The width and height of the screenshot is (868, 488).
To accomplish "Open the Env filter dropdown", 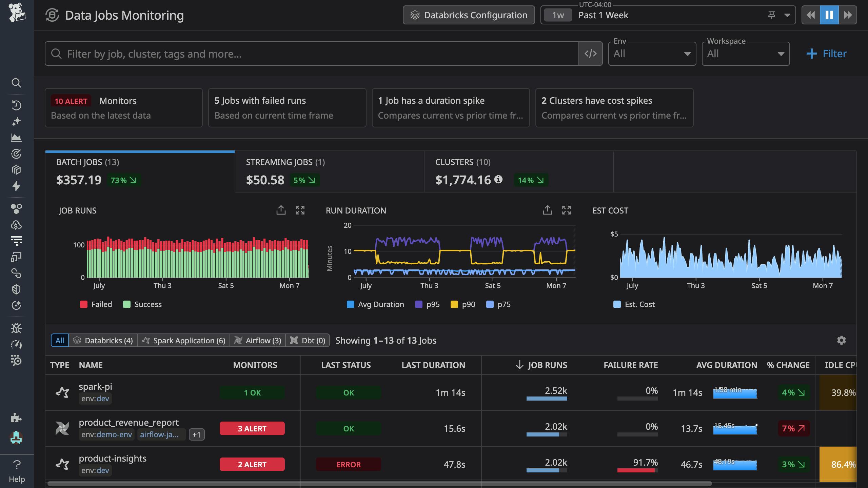I will pyautogui.click(x=651, y=53).
